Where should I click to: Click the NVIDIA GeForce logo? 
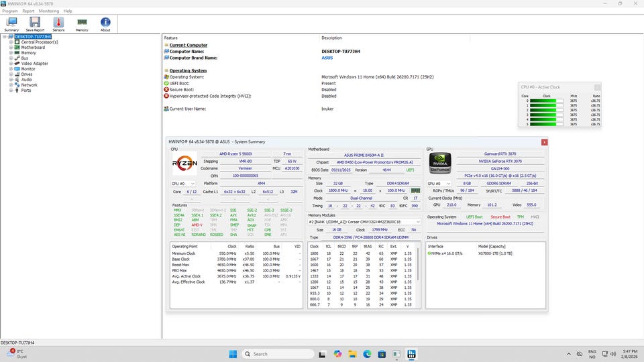coord(439,164)
